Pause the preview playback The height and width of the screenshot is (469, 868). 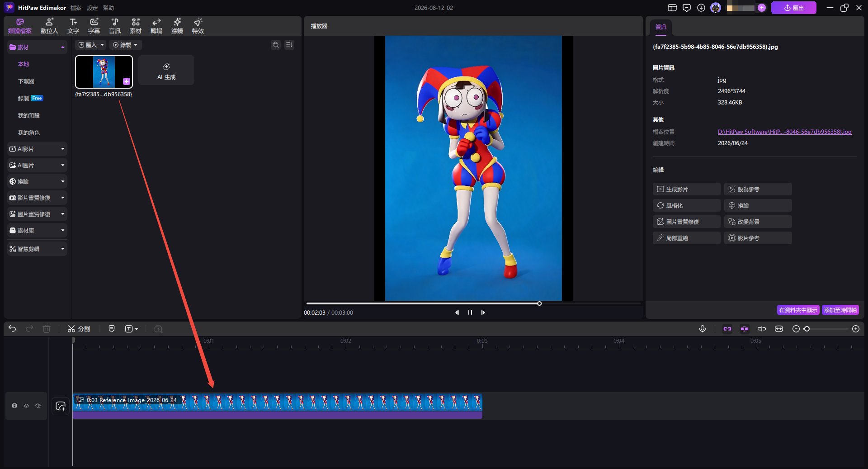pos(470,313)
